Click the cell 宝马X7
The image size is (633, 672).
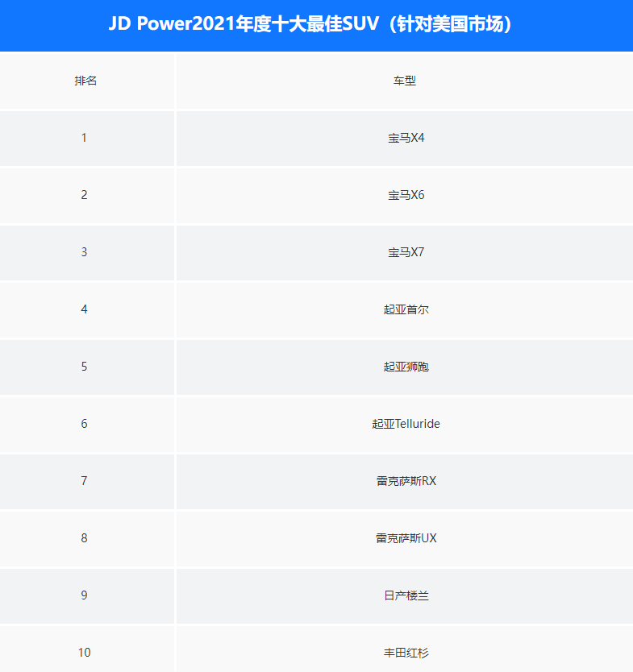(406, 252)
